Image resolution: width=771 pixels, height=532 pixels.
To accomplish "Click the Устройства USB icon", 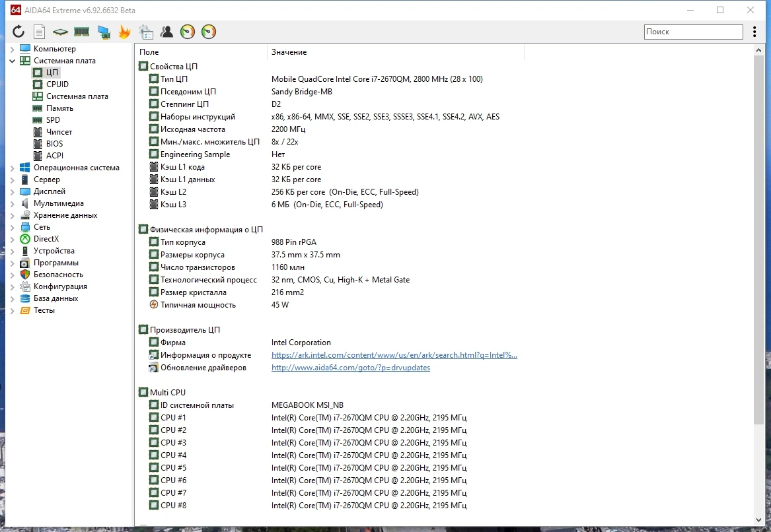I will click(25, 251).
